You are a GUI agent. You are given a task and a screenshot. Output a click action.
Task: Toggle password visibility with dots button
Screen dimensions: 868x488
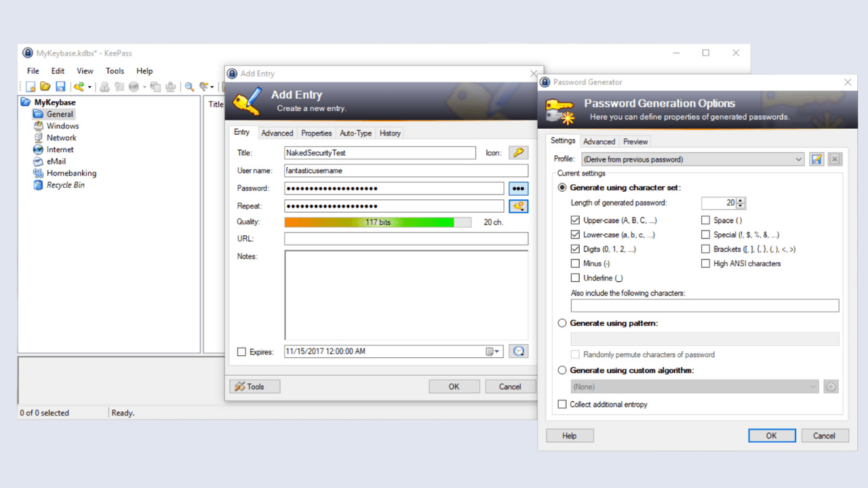518,188
